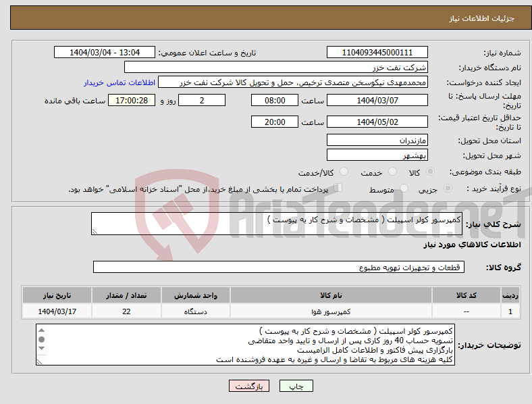Click the response deadline date 1404/03/07
532x404 pixels.
pos(377,101)
